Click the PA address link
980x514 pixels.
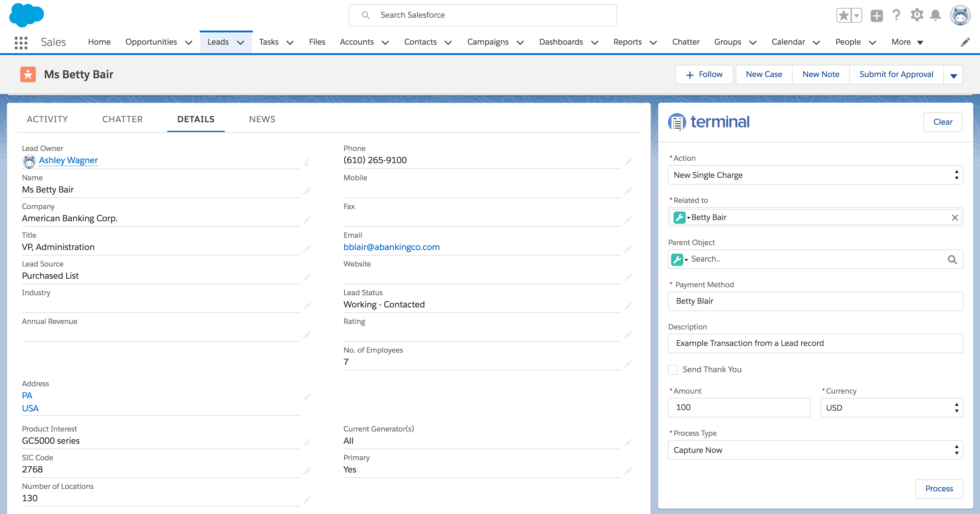pos(27,396)
